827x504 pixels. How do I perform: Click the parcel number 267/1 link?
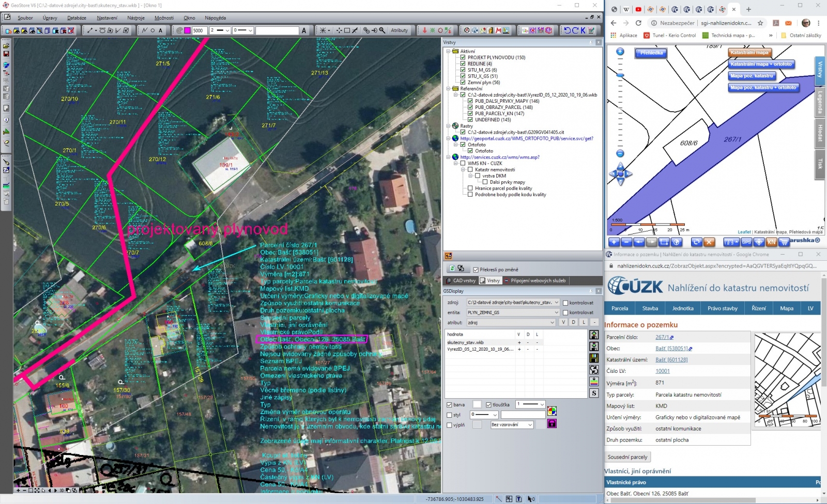click(662, 337)
